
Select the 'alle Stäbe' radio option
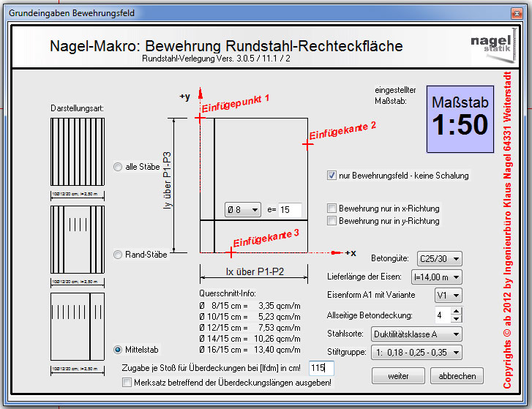[119, 167]
